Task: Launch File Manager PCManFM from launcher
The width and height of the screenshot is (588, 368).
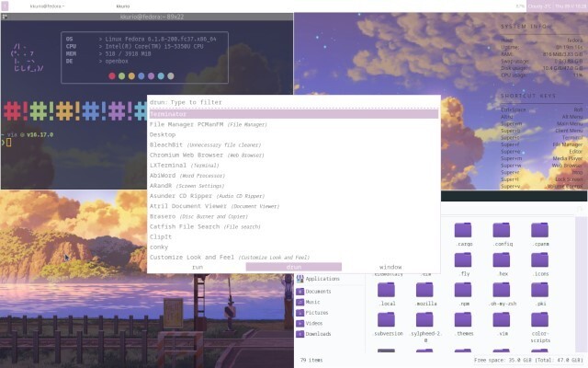Action: [x=294, y=124]
